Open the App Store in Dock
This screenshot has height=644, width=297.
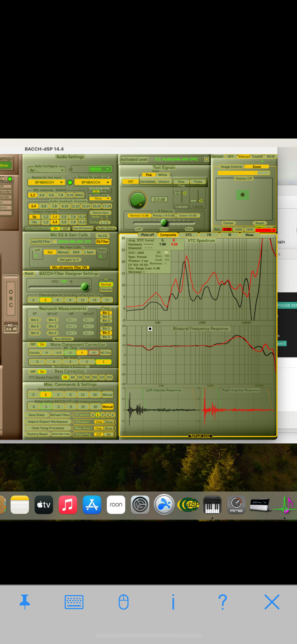92,505
